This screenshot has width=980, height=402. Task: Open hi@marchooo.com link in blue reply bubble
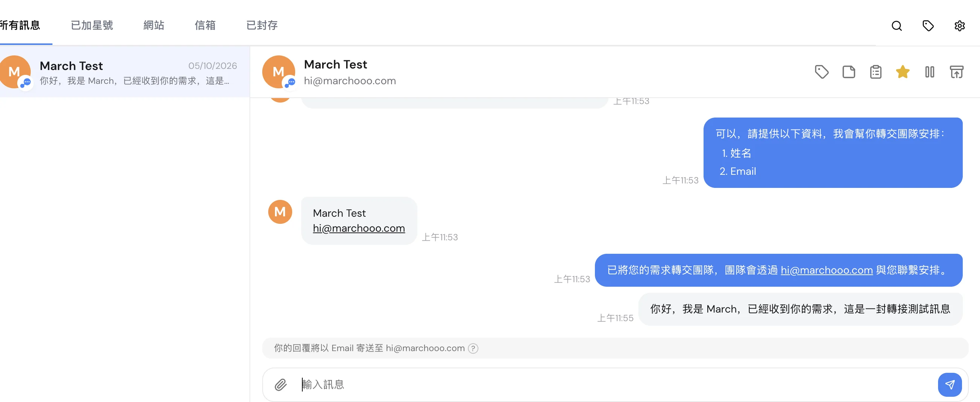(827, 270)
